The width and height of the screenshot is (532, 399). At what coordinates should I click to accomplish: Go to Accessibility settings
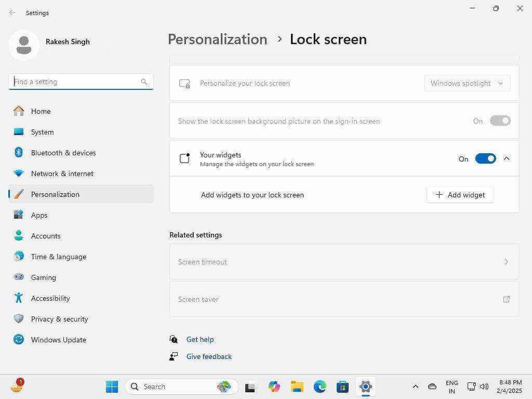[x=50, y=298]
